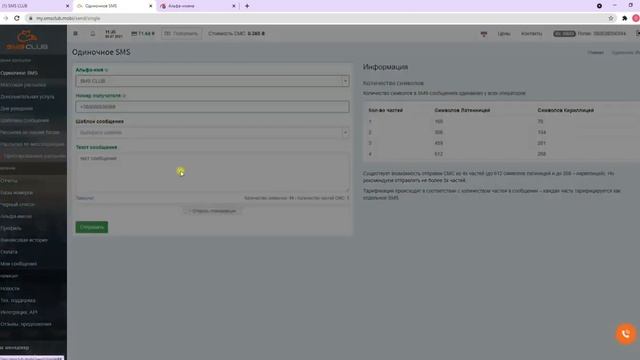Open Новости in sidebar
The height and width of the screenshot is (360, 640).
click(10, 289)
